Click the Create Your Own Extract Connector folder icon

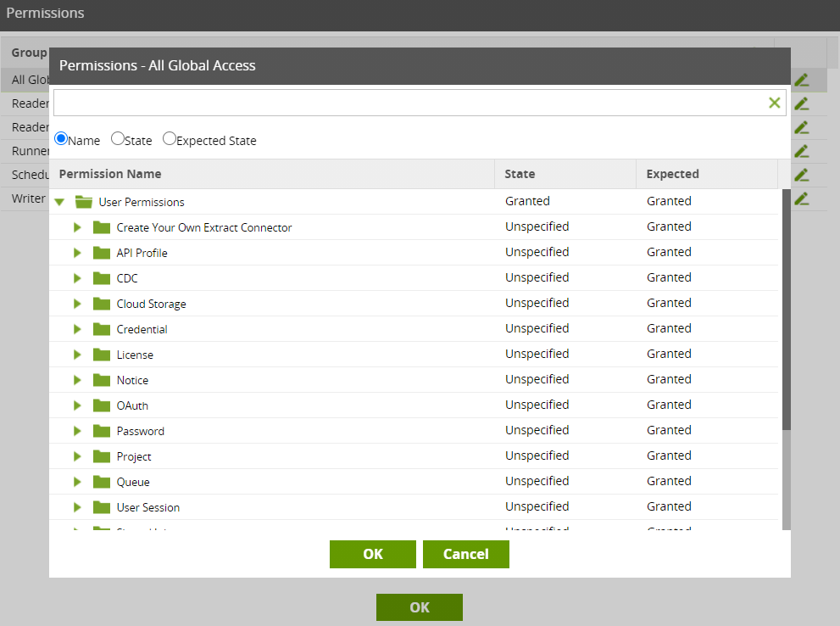101,227
